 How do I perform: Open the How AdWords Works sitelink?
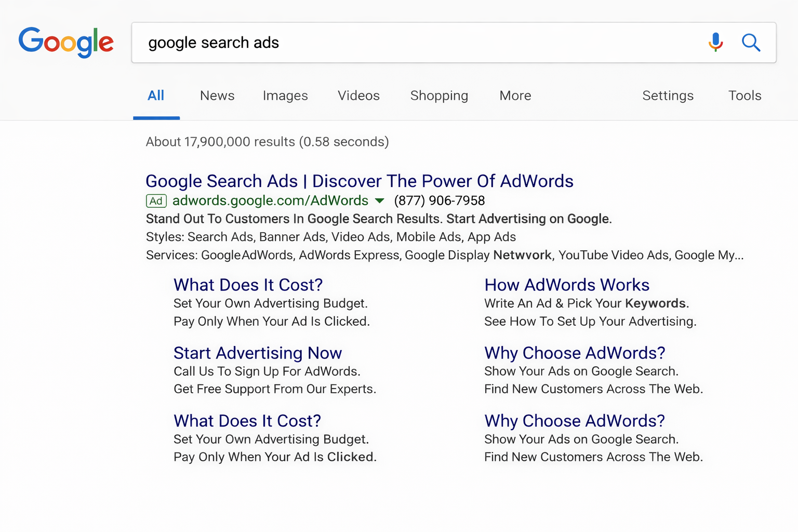(x=567, y=285)
